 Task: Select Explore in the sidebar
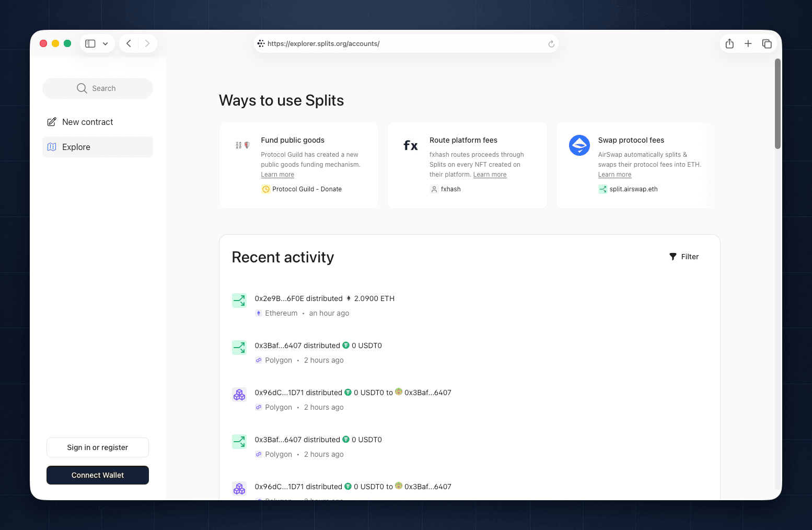[98, 147]
